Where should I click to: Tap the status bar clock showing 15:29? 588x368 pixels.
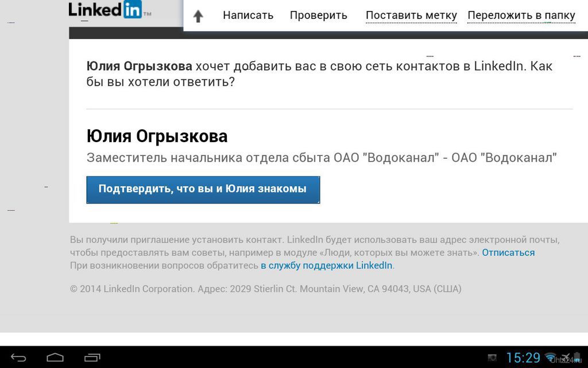pos(523,358)
